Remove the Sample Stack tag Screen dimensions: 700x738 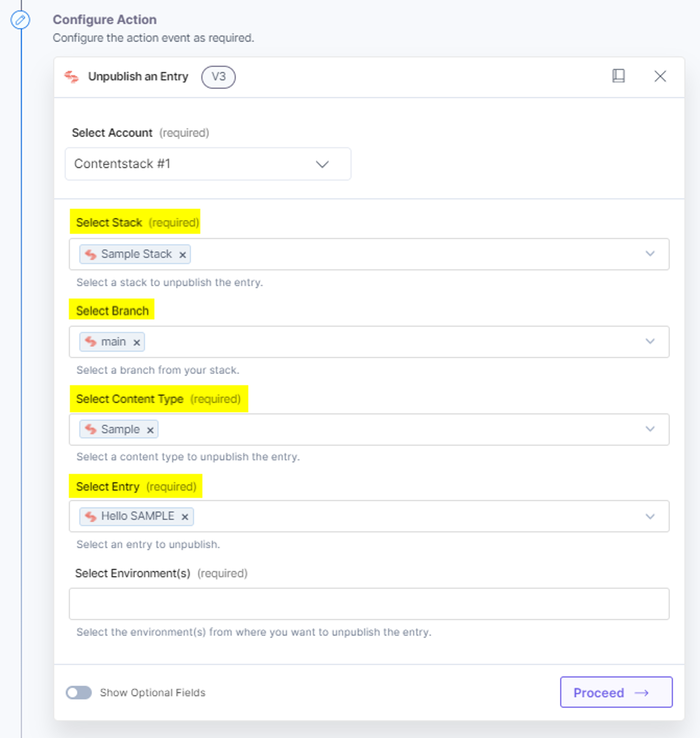pyautogui.click(x=182, y=255)
